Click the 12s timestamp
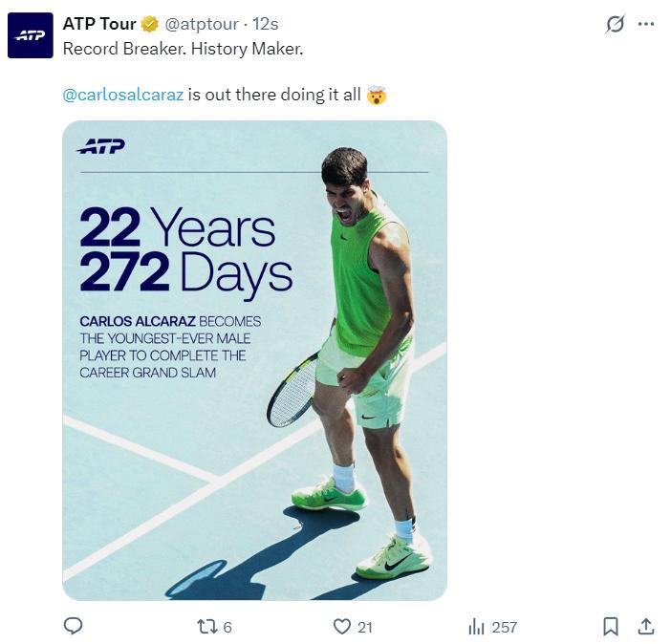 point(265,24)
